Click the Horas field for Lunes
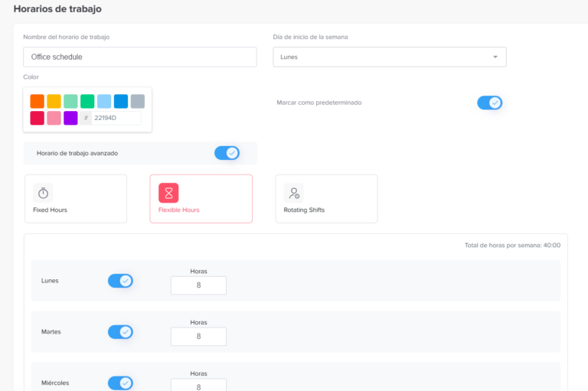 (198, 285)
